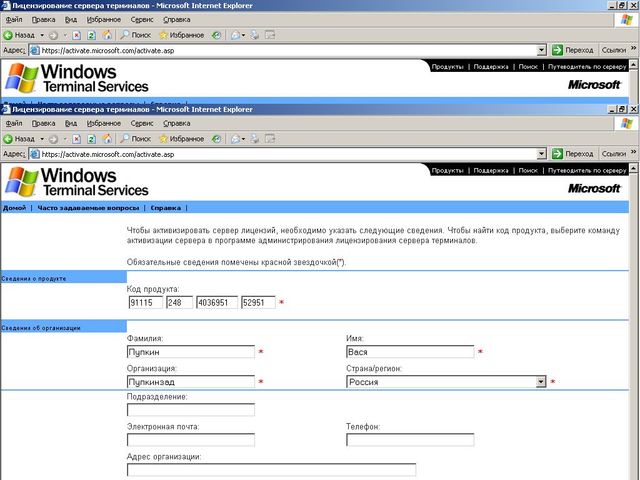Open Файл menu in lower window
This screenshot has width=640, height=480.
pyautogui.click(x=14, y=123)
